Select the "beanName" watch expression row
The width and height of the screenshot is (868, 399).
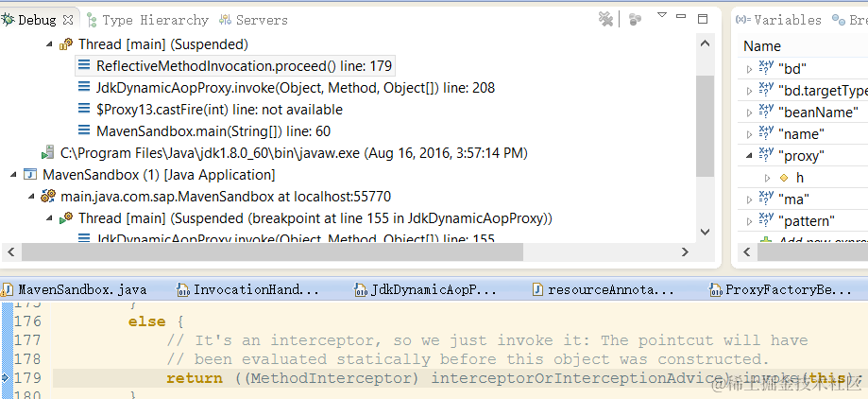(x=803, y=113)
